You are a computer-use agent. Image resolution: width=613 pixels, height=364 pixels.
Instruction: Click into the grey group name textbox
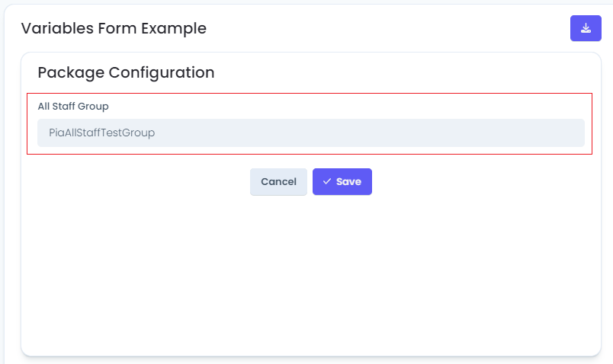pyautogui.click(x=311, y=133)
